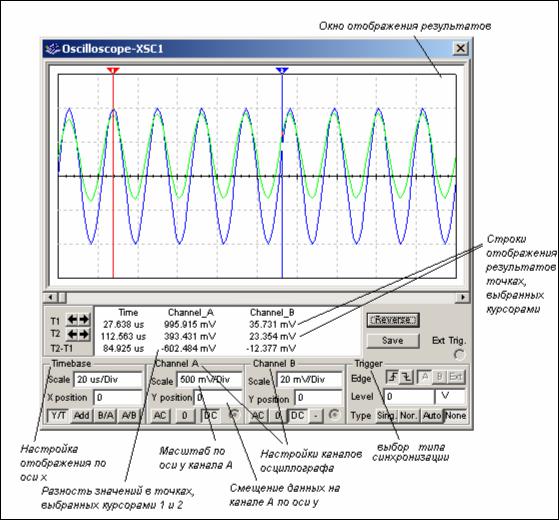Image resolution: width=559 pixels, height=520 pixels.
Task: Move cursor T1 left with arrow
Action: click(x=72, y=320)
